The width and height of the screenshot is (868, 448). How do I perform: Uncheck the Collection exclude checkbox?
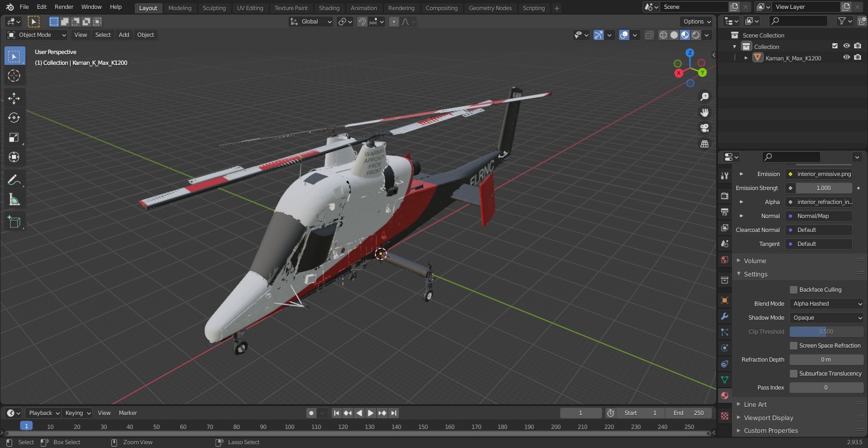[x=835, y=46]
